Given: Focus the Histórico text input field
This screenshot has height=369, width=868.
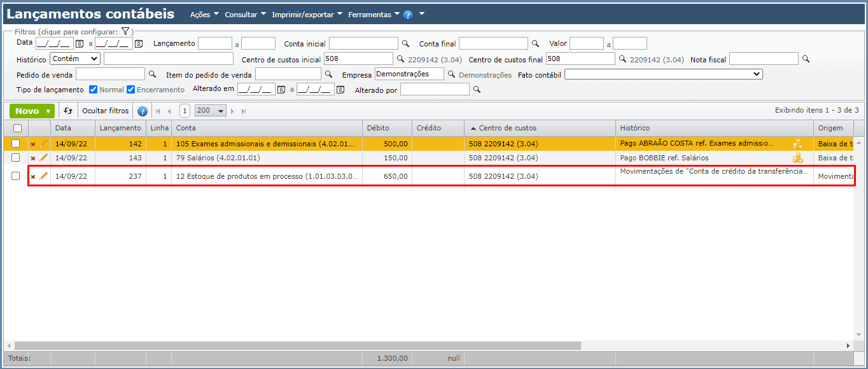Looking at the screenshot, I should [x=169, y=59].
